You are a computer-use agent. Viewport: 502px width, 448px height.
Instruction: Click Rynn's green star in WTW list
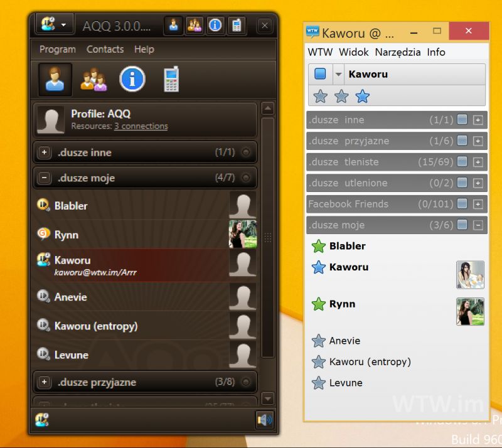319,304
